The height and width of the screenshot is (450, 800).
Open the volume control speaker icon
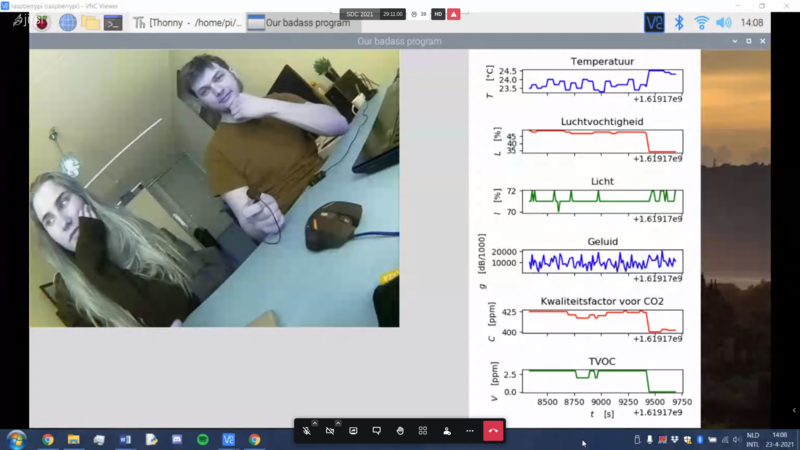(x=723, y=22)
